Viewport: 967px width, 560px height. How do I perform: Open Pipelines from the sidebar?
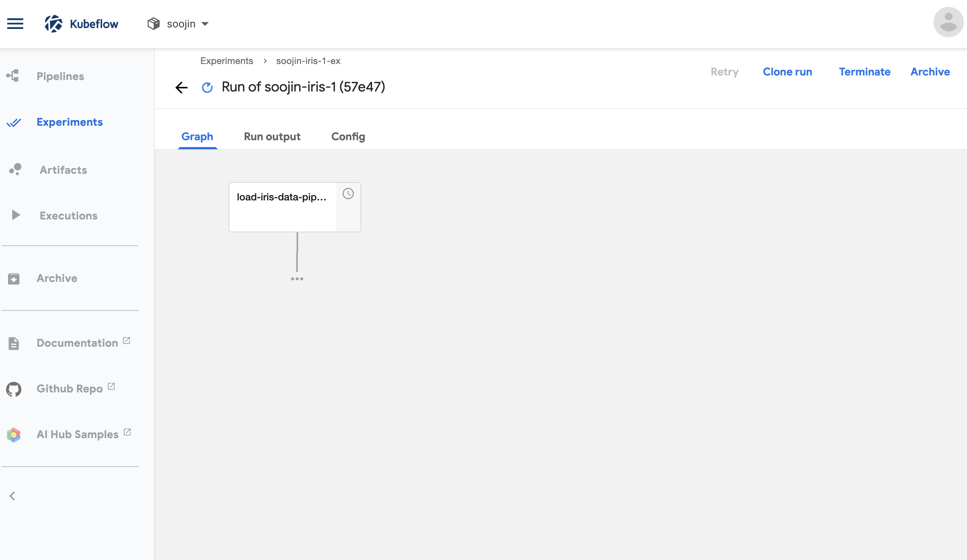(x=60, y=76)
